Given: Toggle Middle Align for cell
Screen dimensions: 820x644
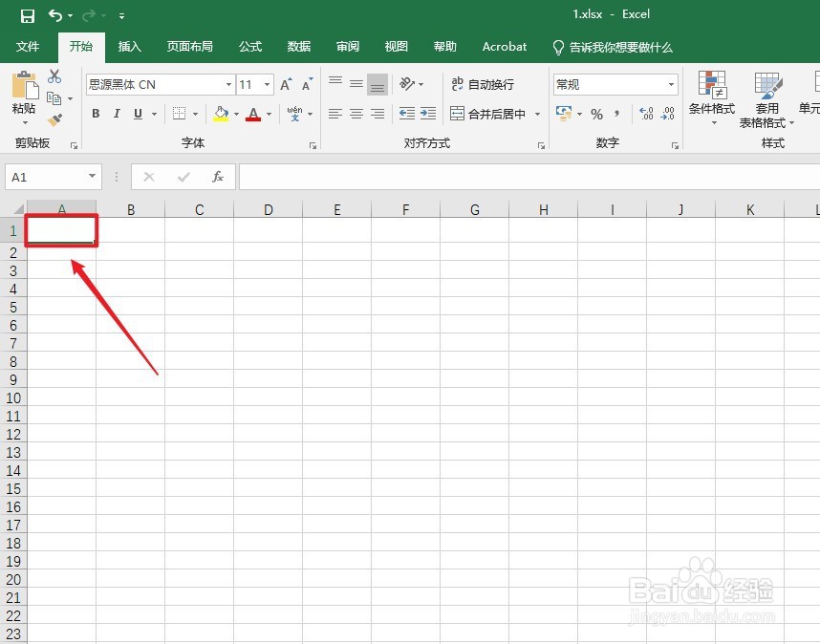Looking at the screenshot, I should point(356,84).
